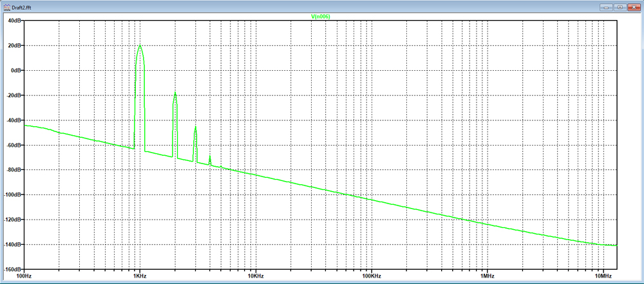The height and width of the screenshot is (284, 644).
Task: Maximize the Draft2.fft window
Action: 620,7
